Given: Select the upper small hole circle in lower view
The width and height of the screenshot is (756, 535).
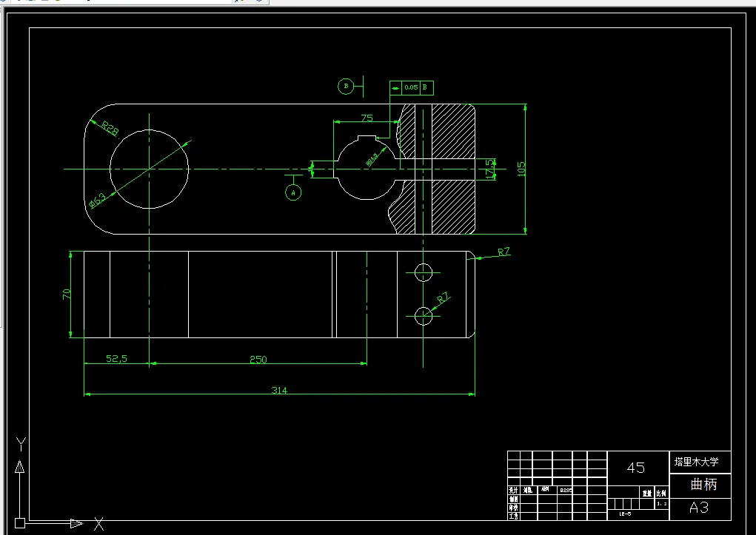Looking at the screenshot, I should point(424,272).
